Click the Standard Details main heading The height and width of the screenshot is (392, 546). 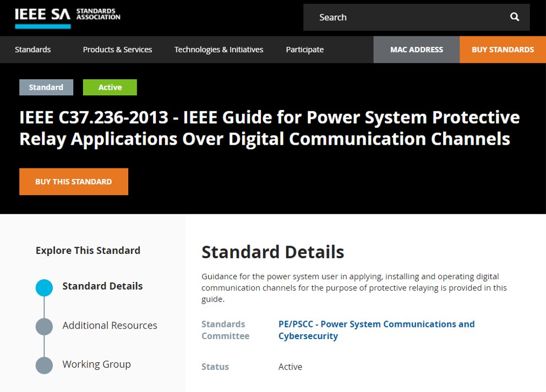[272, 252]
